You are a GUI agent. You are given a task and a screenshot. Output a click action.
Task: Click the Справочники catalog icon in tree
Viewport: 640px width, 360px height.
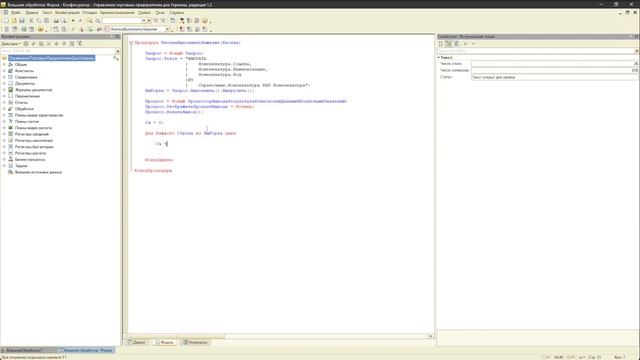(11, 77)
